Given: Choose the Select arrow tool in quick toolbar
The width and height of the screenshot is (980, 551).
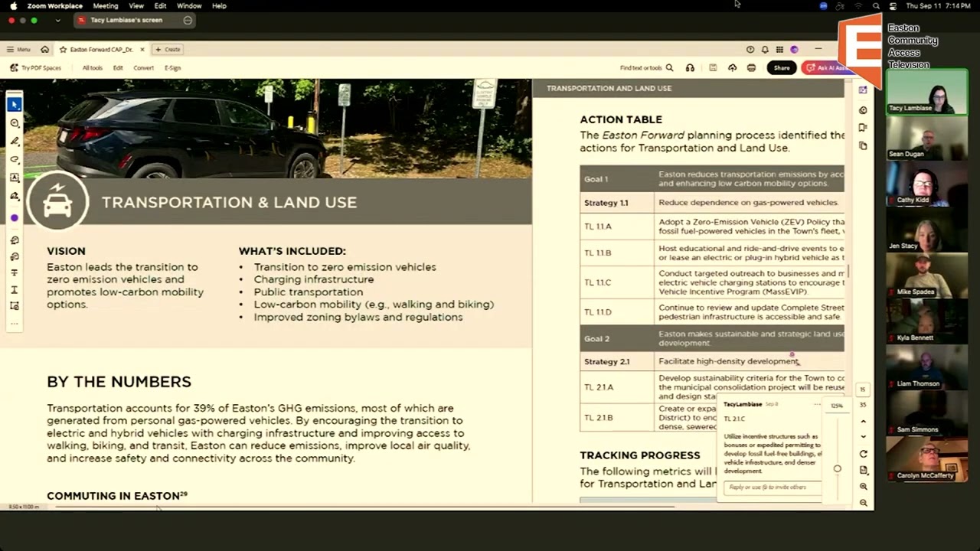Looking at the screenshot, I should [15, 105].
